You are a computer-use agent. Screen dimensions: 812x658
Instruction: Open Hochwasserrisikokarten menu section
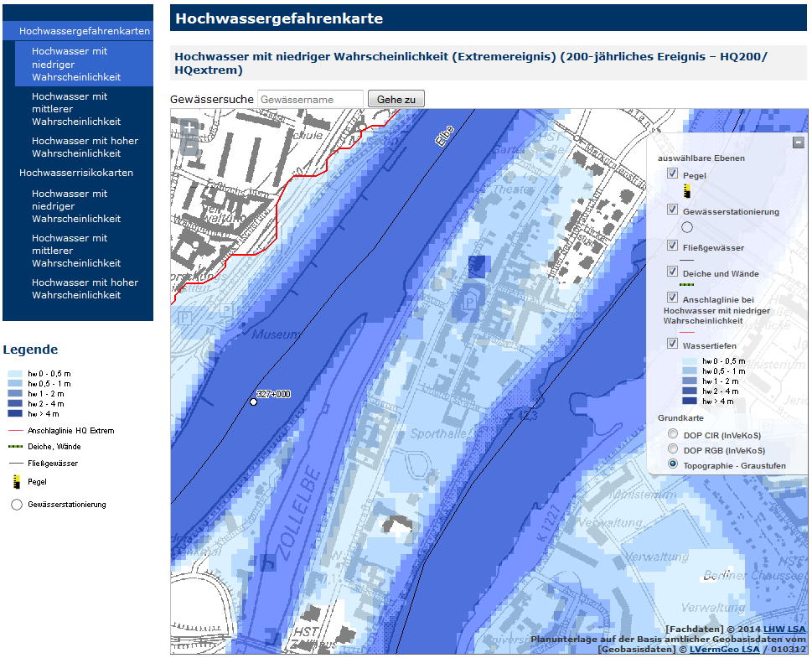point(76,173)
